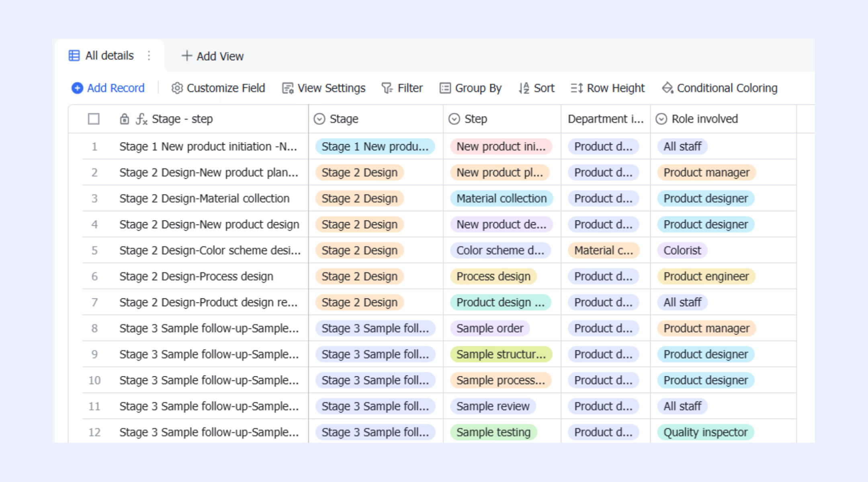Click Add View to create a view
Image resolution: width=868 pixels, height=482 pixels.
213,56
